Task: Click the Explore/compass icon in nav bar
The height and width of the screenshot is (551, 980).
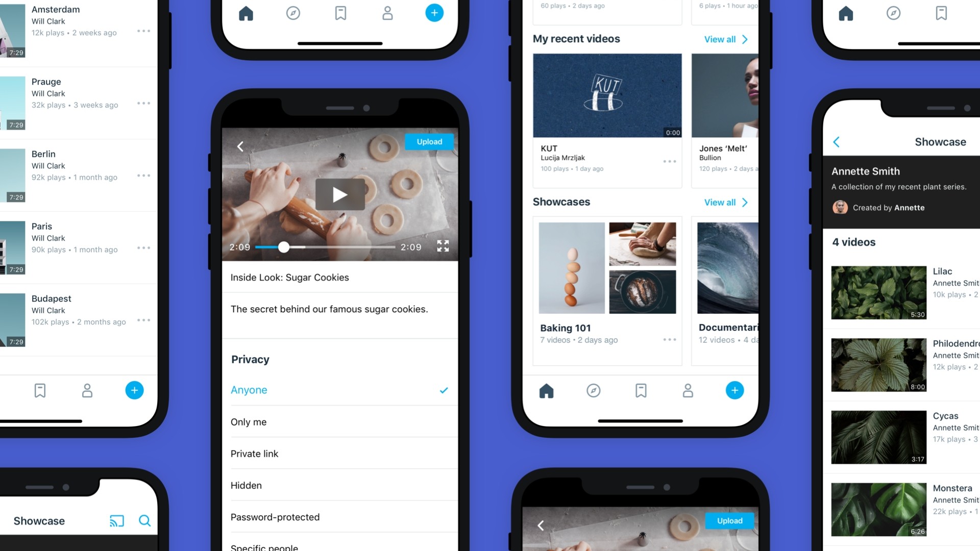Action: (x=292, y=12)
